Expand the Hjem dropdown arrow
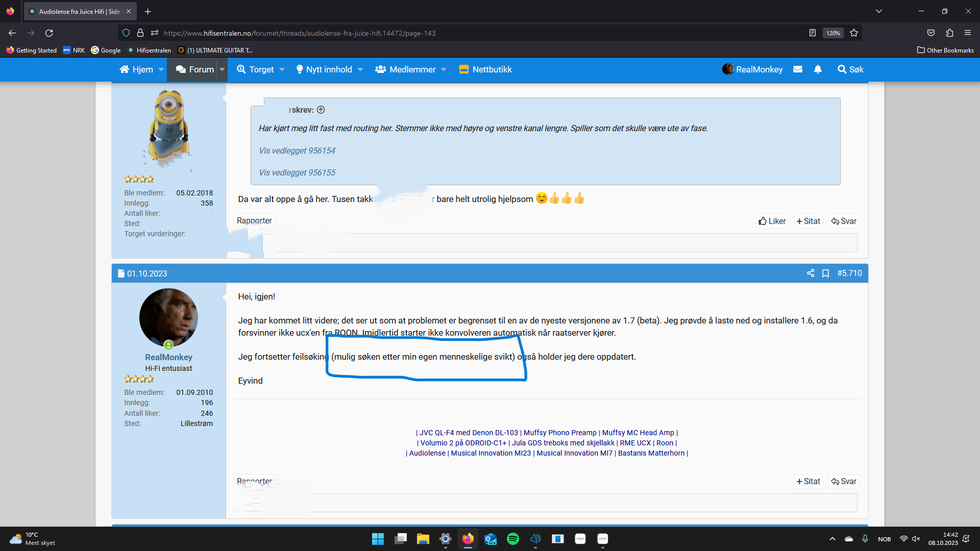The height and width of the screenshot is (551, 980). coord(161,69)
